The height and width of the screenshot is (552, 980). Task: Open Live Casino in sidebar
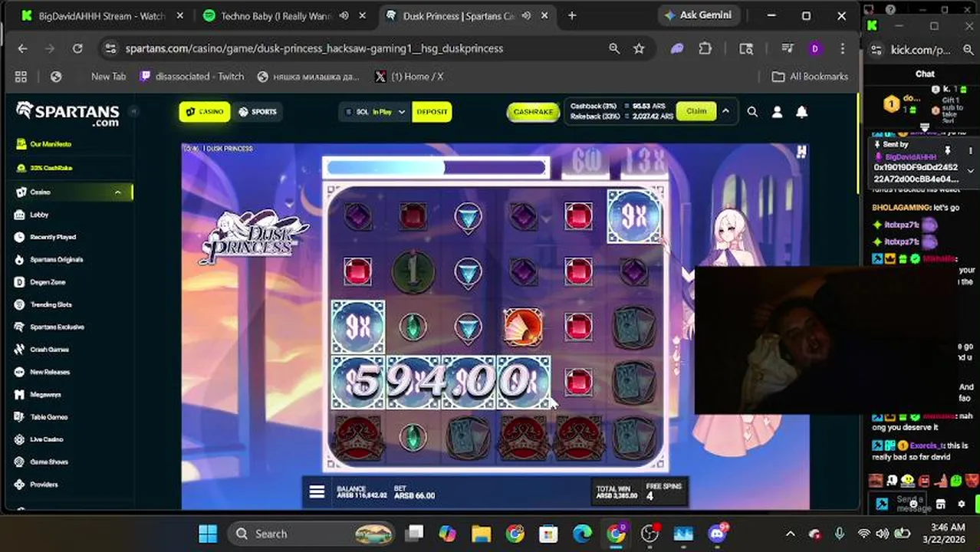[46, 439]
